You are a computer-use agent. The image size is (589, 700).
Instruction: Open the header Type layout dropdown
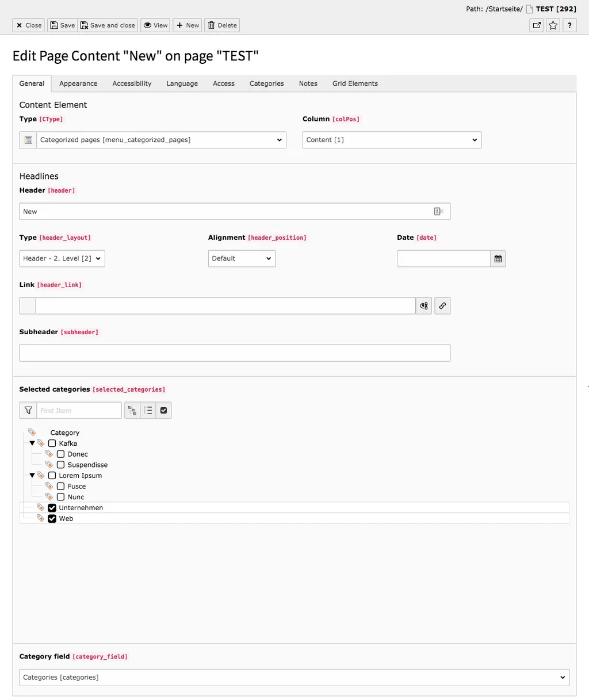pos(62,258)
